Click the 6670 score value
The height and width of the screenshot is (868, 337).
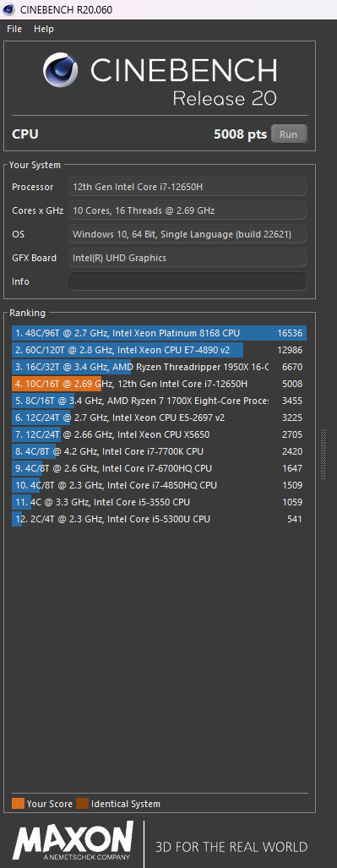292,367
